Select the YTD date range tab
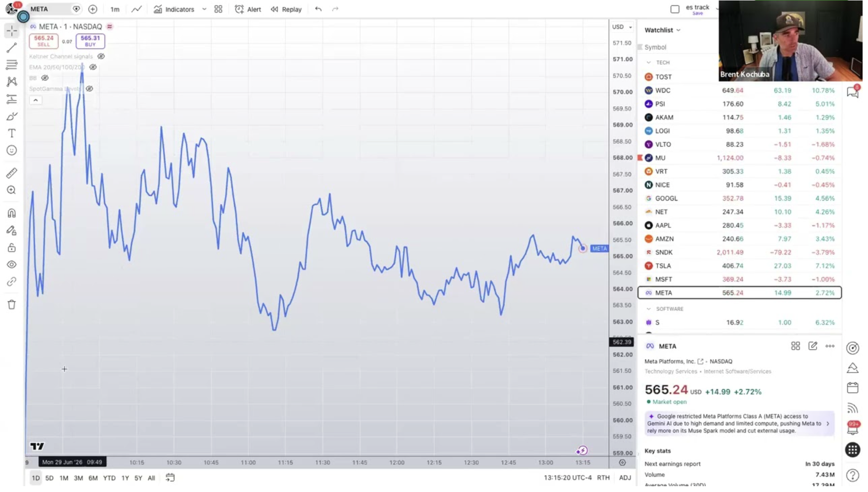 [109, 478]
